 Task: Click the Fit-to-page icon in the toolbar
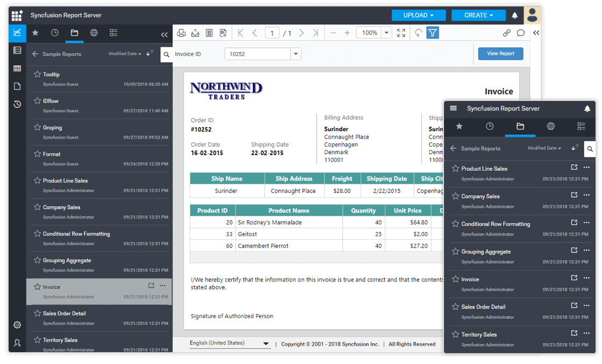[400, 32]
